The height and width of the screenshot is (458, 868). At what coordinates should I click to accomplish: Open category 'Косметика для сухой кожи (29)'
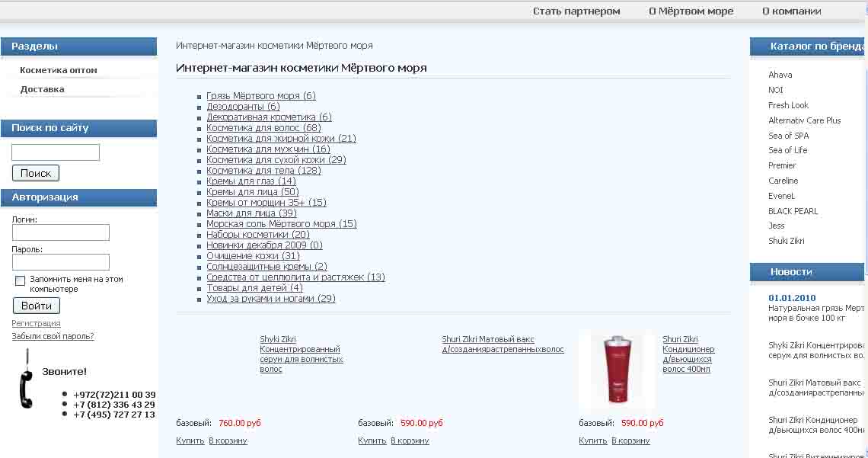276,159
